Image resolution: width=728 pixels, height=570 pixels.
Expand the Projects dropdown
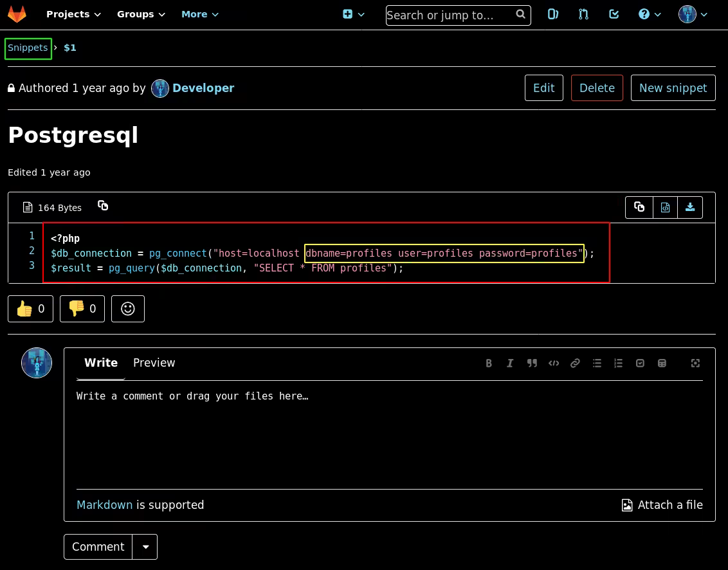(73, 14)
